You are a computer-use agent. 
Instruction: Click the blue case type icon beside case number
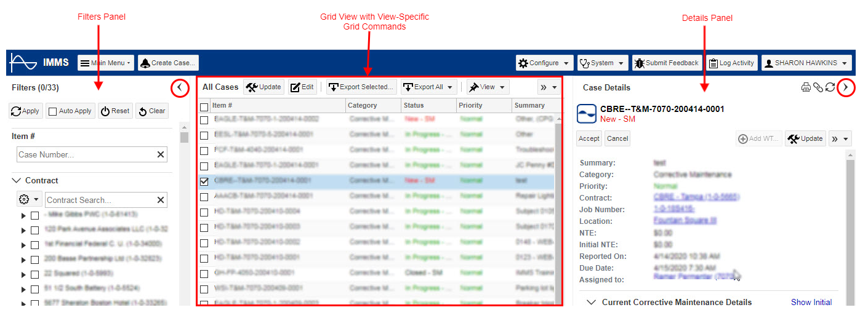(x=586, y=114)
